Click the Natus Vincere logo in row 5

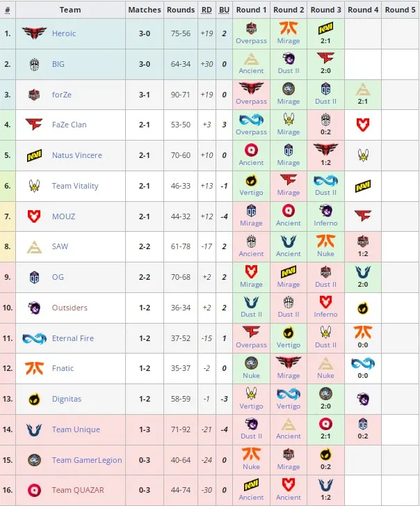coord(34,155)
